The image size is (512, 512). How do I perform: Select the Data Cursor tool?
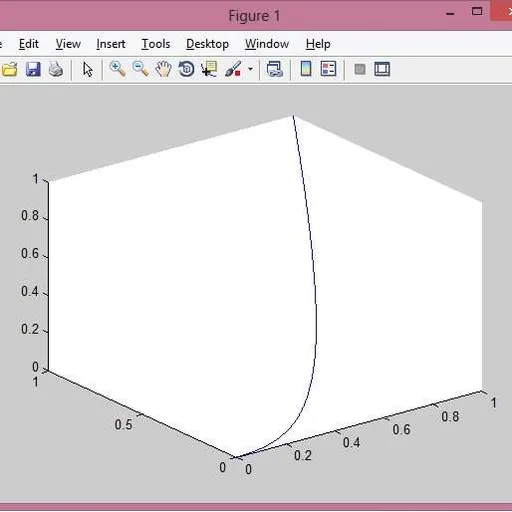pyautogui.click(x=209, y=69)
